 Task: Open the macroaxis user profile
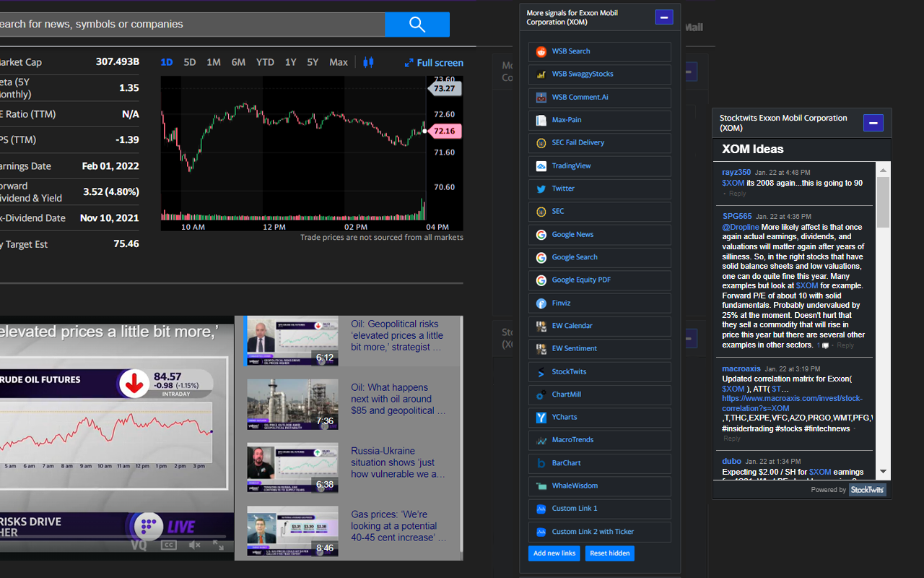741,368
